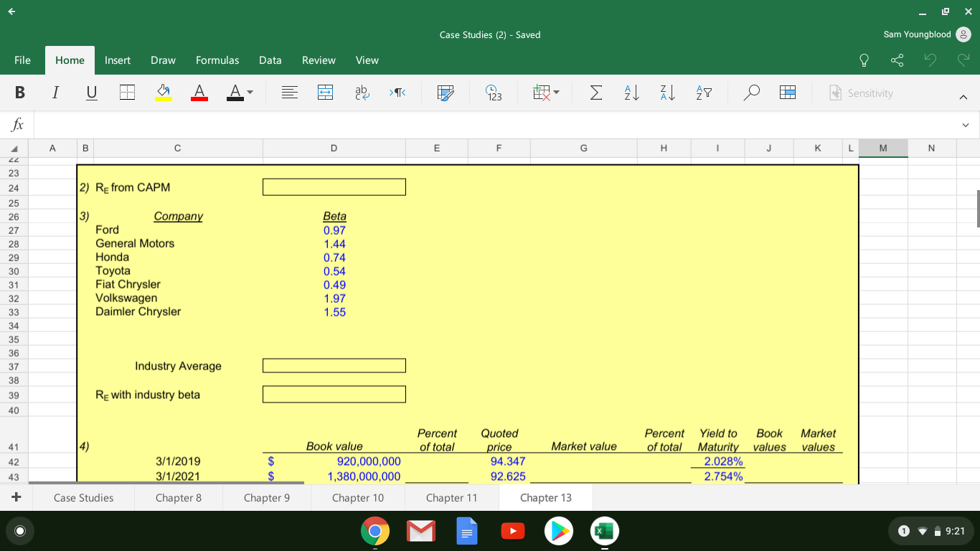Switch to the Insert ribbon tab

pyautogui.click(x=118, y=60)
